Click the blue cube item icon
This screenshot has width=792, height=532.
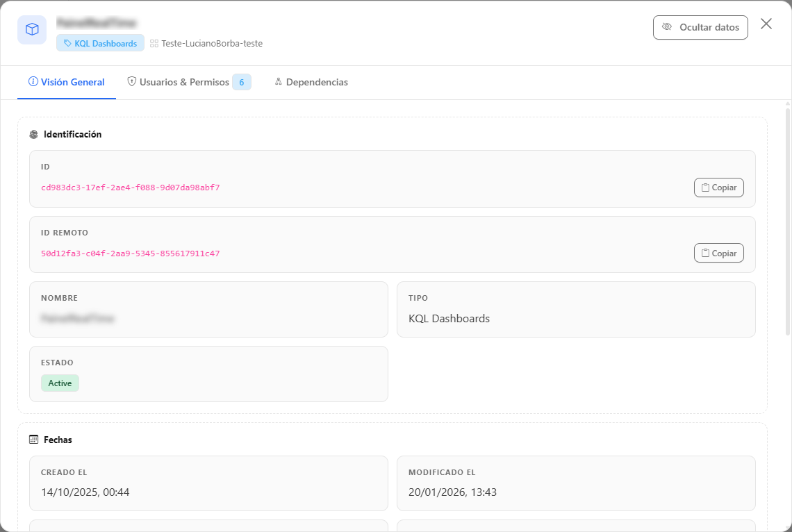click(32, 30)
